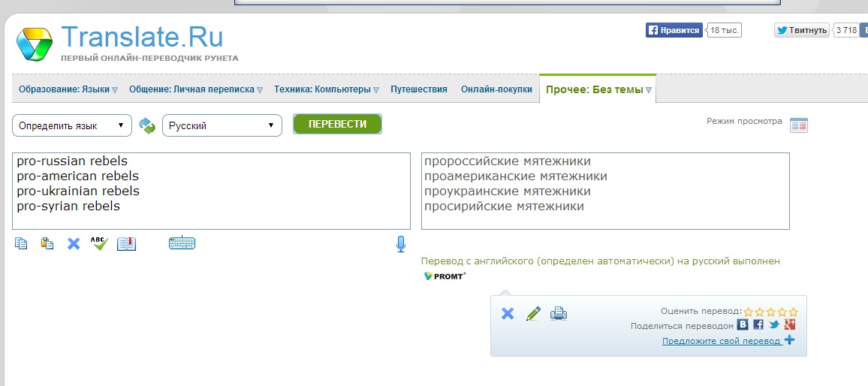Click the Twitter Твитнуть button
The height and width of the screenshot is (386, 868).
click(x=802, y=31)
